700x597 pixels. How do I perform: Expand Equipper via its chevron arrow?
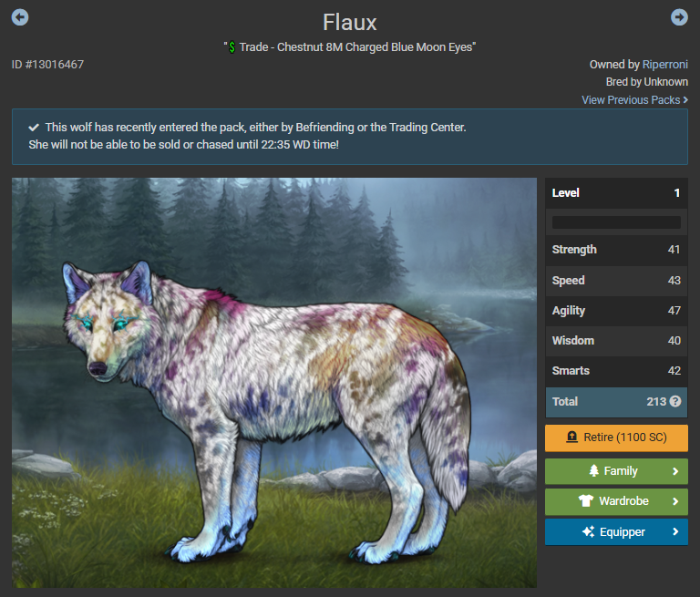point(675,531)
